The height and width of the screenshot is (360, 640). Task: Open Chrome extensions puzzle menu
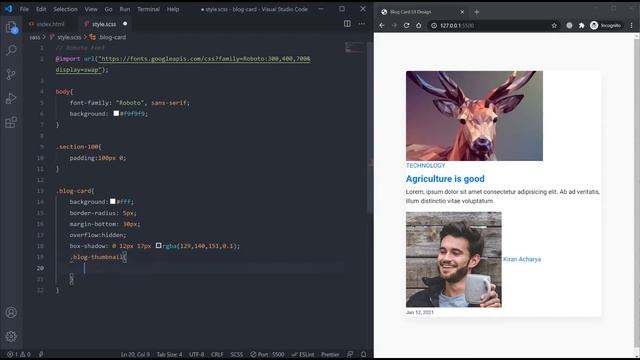pos(582,25)
